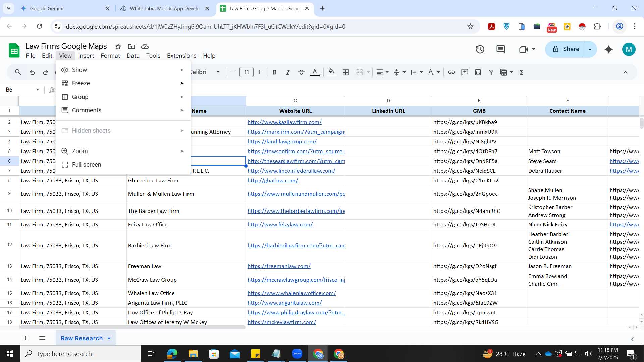Open the kazilawfirm.com link
The width and height of the screenshot is (644, 362).
click(284, 122)
